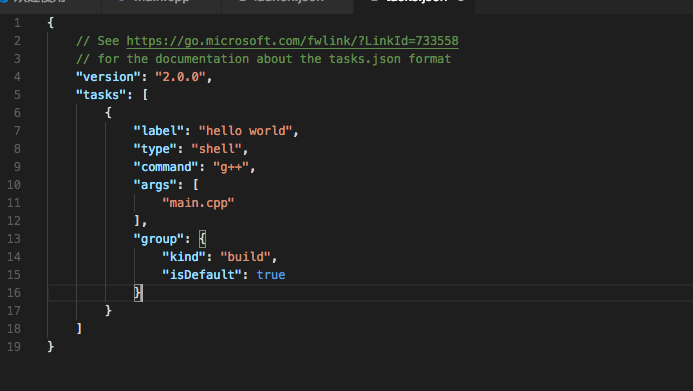Click the closing brace on line 17
This screenshot has height=391, width=693.
tap(108, 311)
